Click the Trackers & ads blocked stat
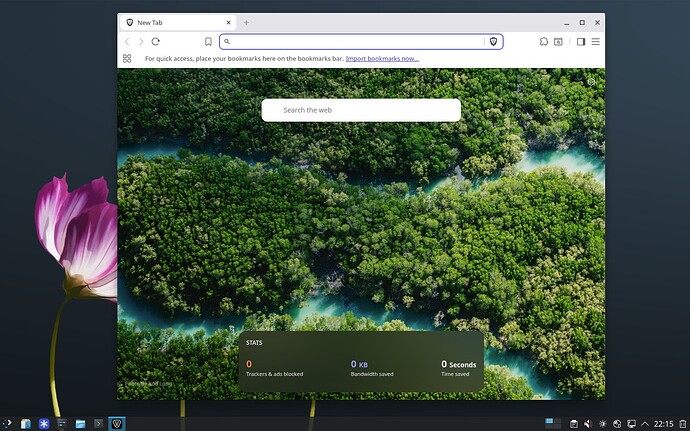The image size is (690, 431). 274,368
